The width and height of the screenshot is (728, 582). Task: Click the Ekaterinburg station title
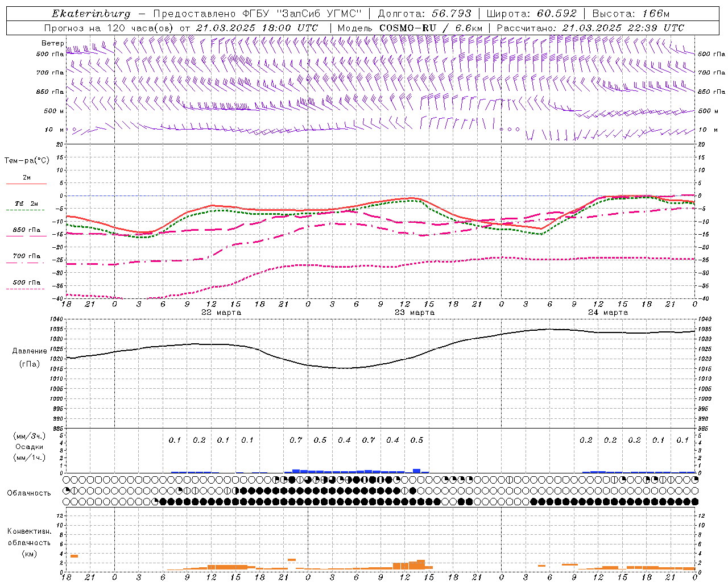click(91, 14)
